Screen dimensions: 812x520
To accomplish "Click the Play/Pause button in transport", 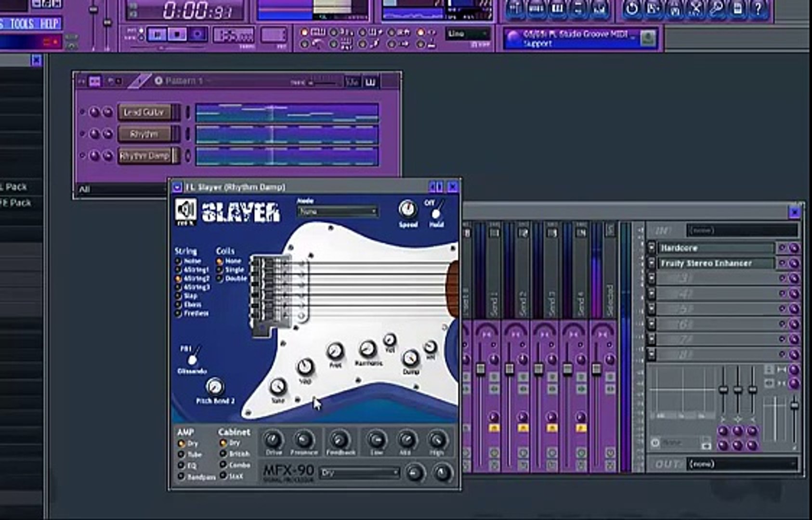I will pos(157,34).
